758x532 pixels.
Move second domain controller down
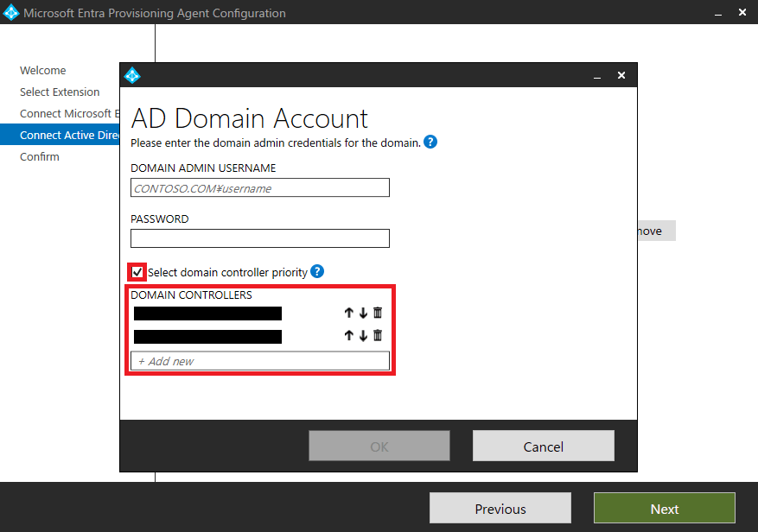[363, 335]
